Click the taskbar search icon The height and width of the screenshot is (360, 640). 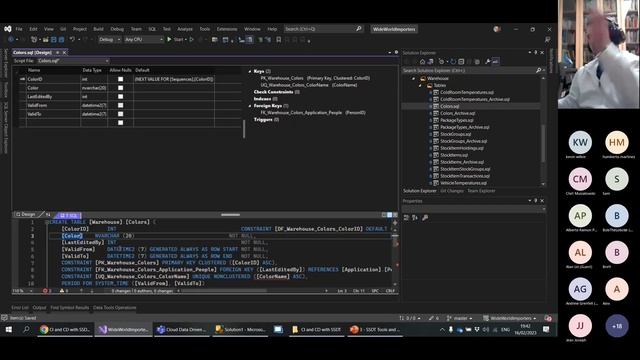click(x=26, y=329)
